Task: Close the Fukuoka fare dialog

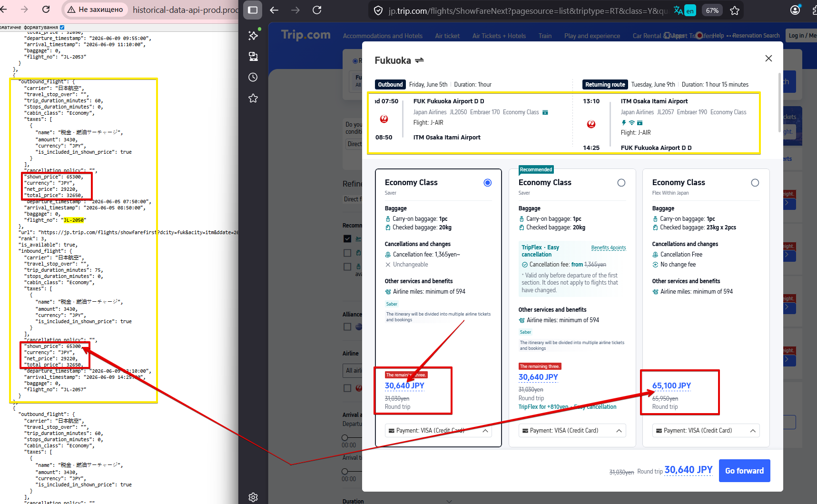Action: pos(768,58)
